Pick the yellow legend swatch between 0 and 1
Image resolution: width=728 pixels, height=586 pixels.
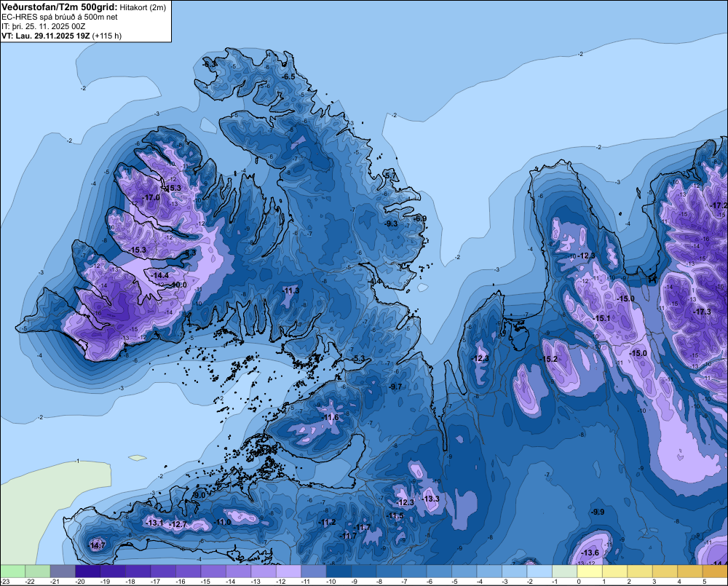click(x=590, y=571)
